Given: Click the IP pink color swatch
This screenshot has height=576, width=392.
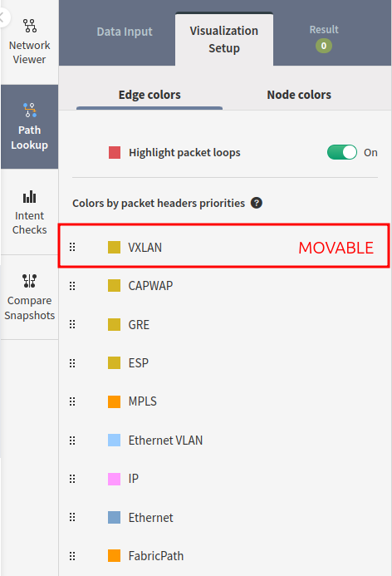Looking at the screenshot, I should (x=114, y=479).
